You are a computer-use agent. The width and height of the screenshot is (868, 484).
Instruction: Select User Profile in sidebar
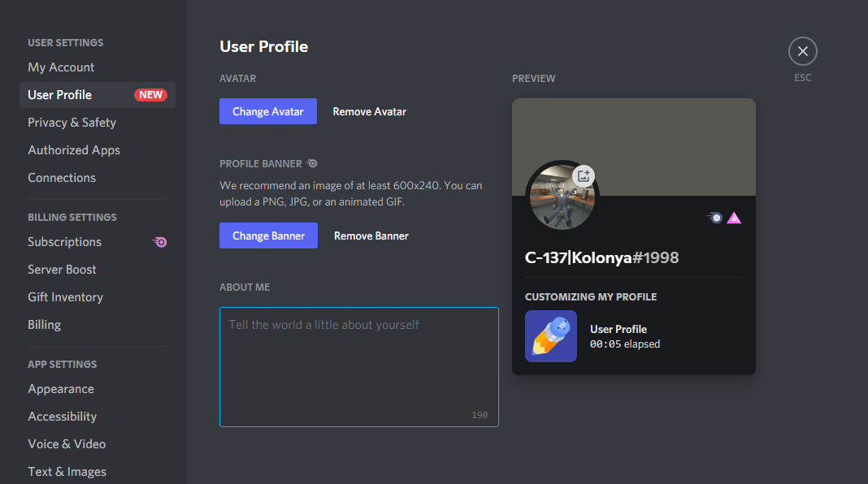click(98, 95)
